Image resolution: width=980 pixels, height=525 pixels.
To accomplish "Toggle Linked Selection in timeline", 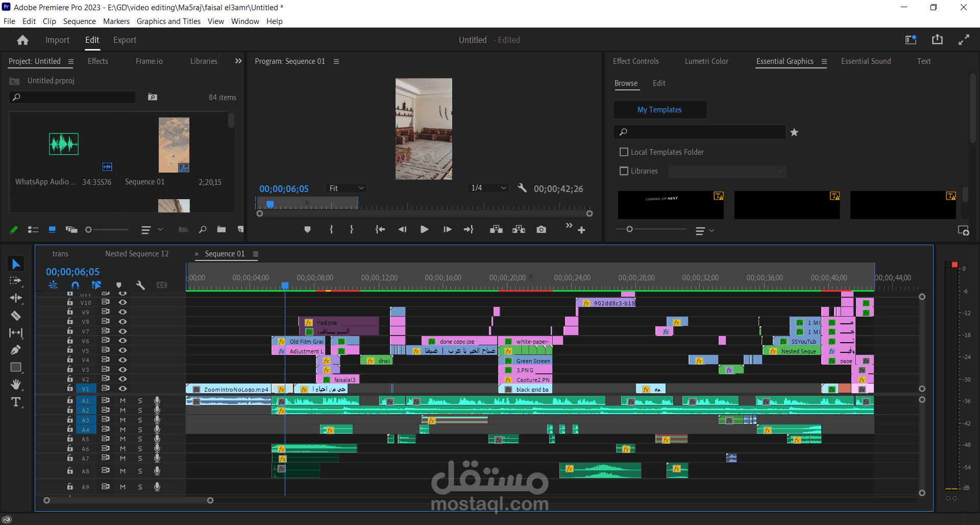I will [x=96, y=285].
